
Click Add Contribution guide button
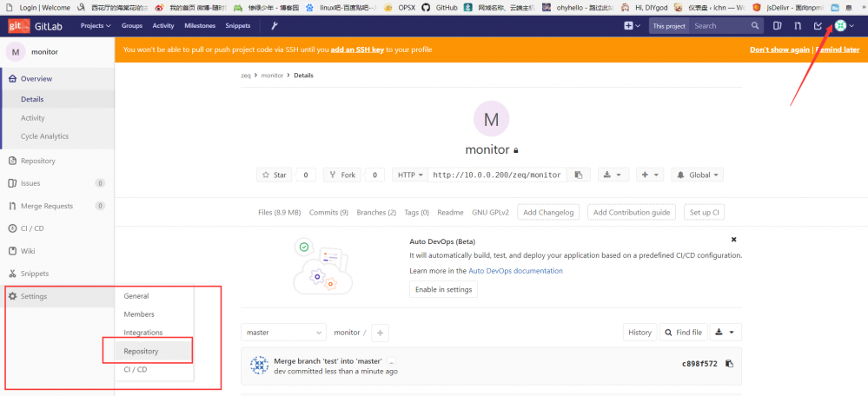(x=632, y=213)
